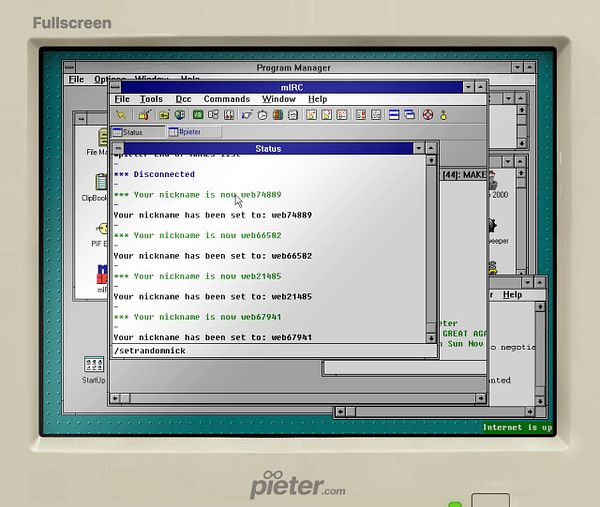Click the toolbar icon right of the books icon
The image size is (600, 507).
click(293, 115)
